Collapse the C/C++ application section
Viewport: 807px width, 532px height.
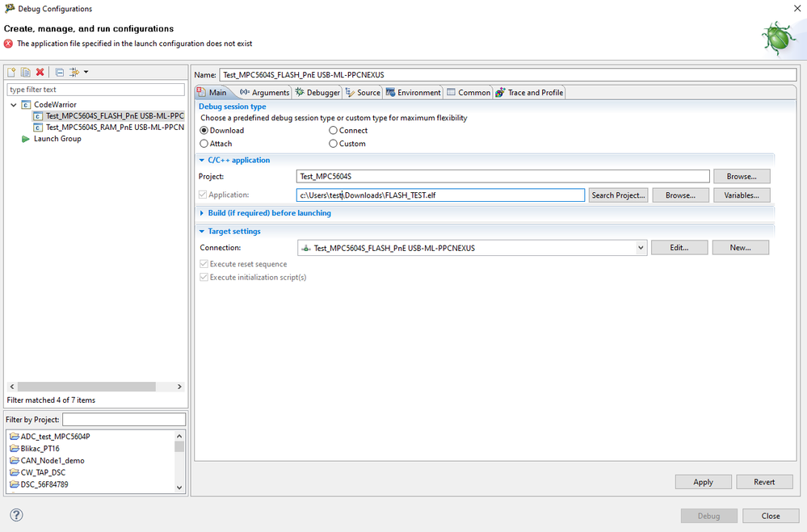202,160
